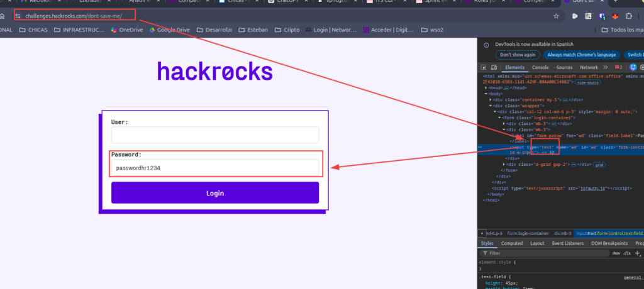Click the Don't show again button

point(518,55)
